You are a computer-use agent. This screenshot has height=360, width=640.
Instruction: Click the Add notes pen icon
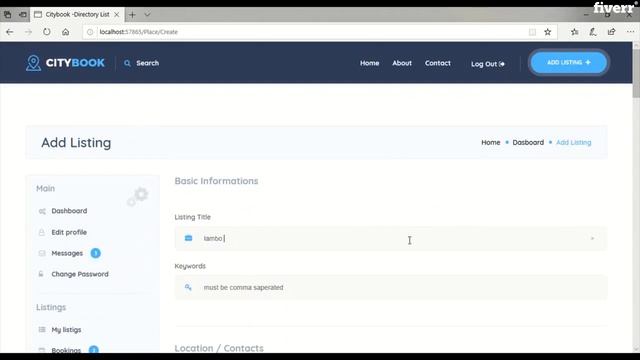click(593, 32)
